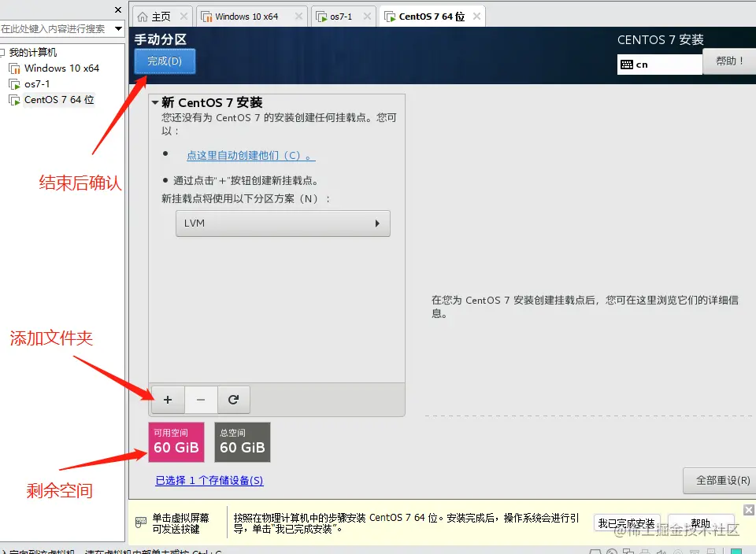756x554 pixels.
Task: Collapse the 我的计算机 tree node
Action: coord(2,52)
